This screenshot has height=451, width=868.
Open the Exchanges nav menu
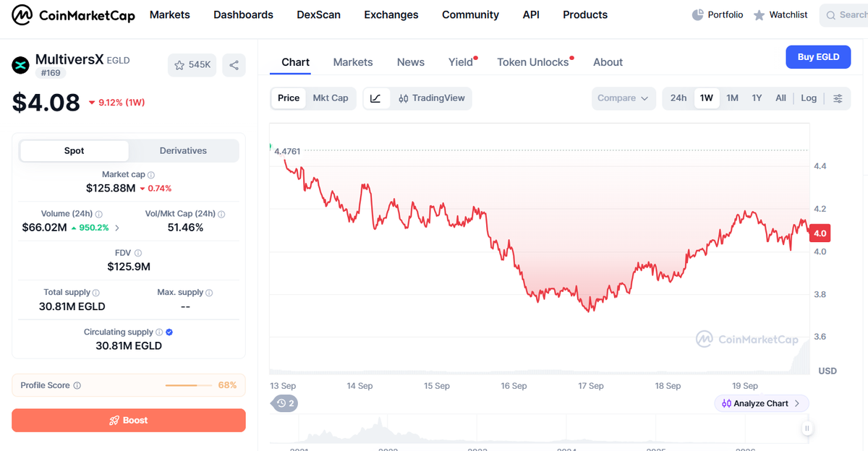pyautogui.click(x=391, y=14)
